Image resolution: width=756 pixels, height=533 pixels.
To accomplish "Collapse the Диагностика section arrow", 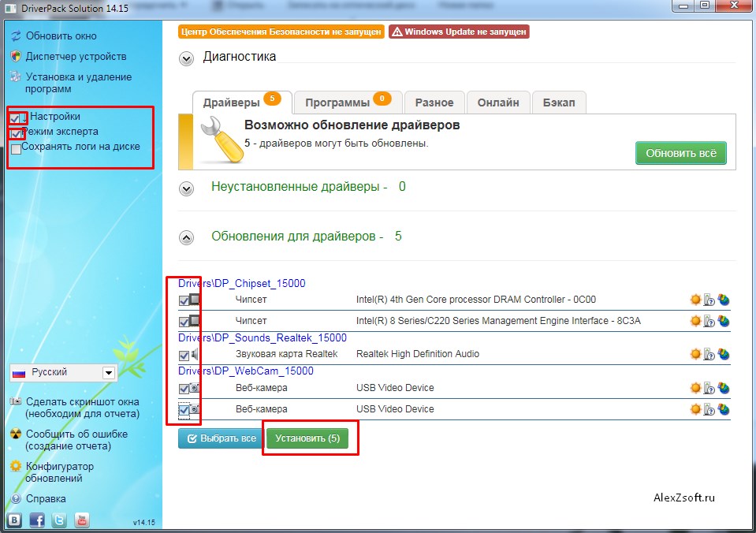I will click(186, 58).
